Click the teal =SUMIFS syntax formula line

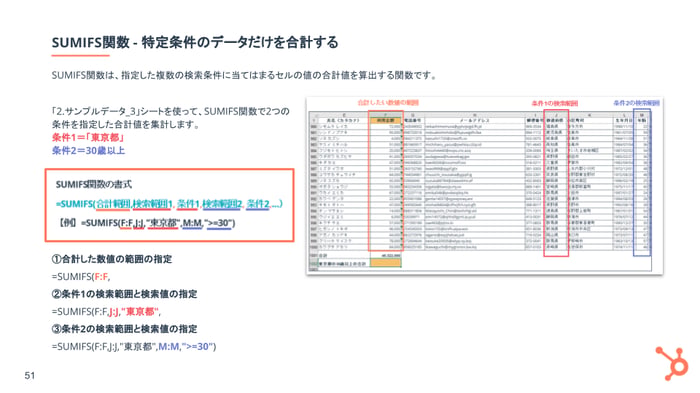[x=169, y=204]
